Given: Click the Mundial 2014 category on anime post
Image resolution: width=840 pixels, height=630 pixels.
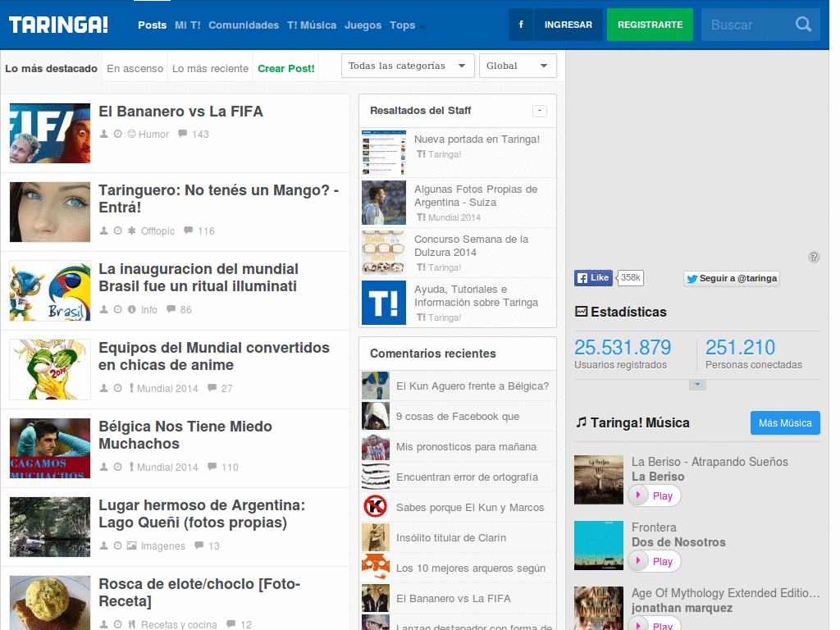Looking at the screenshot, I should [167, 388].
